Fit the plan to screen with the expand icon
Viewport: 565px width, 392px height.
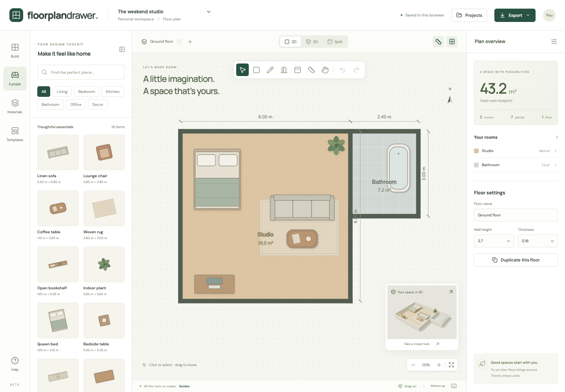click(x=451, y=365)
